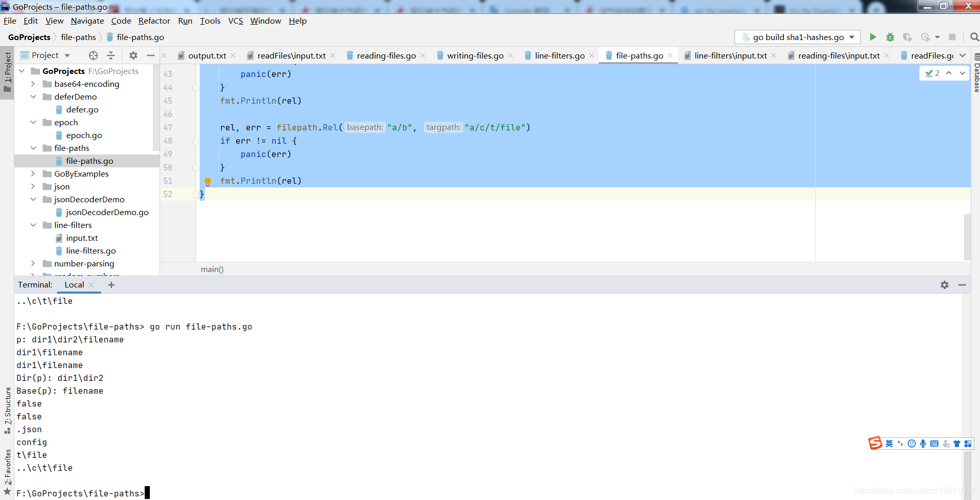Open Project view mode dropdown
Screen dimensions: 980x500
click(67, 55)
